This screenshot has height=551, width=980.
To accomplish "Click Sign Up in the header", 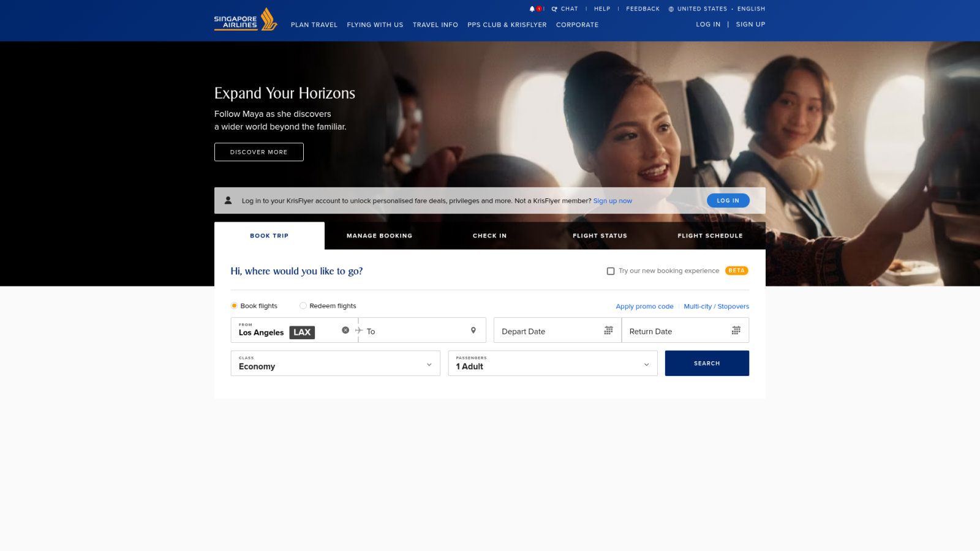I will click(x=751, y=24).
